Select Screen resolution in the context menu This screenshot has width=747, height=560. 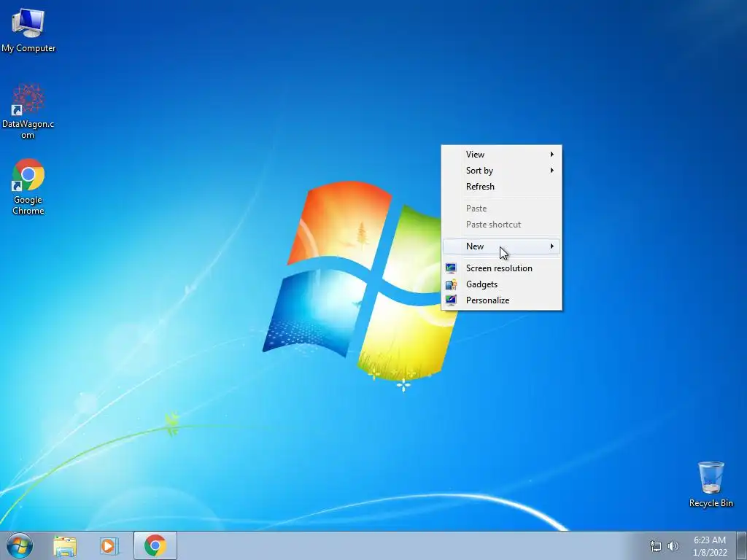click(502, 268)
